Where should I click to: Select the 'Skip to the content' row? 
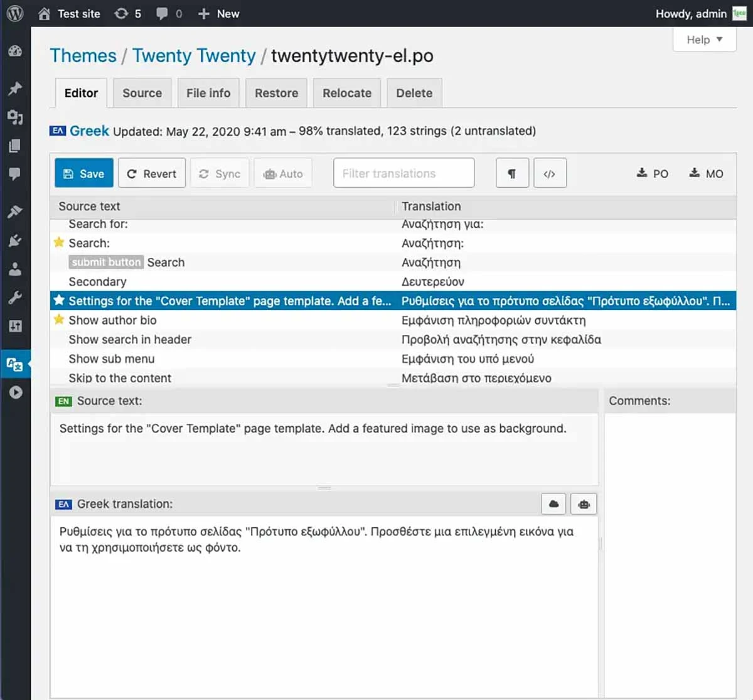(x=393, y=378)
